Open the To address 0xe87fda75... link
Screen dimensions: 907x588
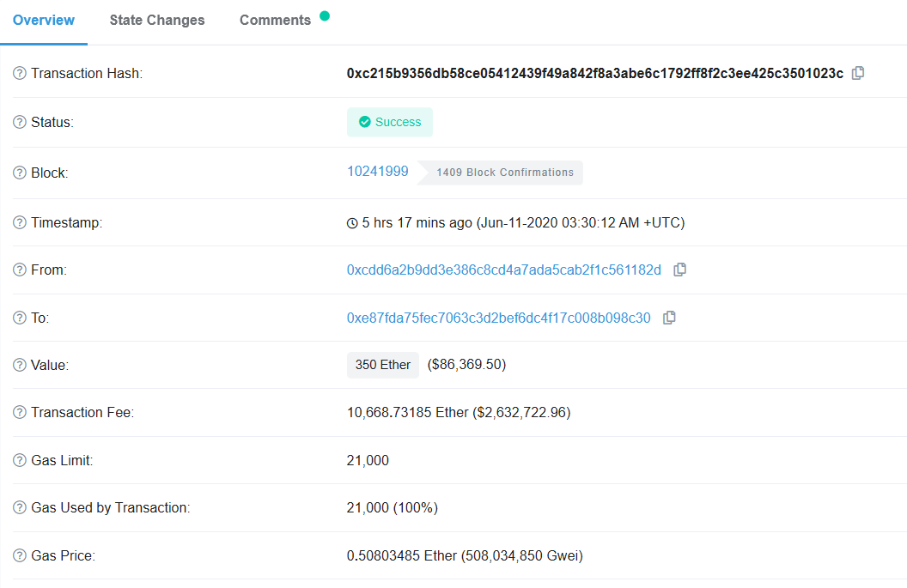click(499, 318)
